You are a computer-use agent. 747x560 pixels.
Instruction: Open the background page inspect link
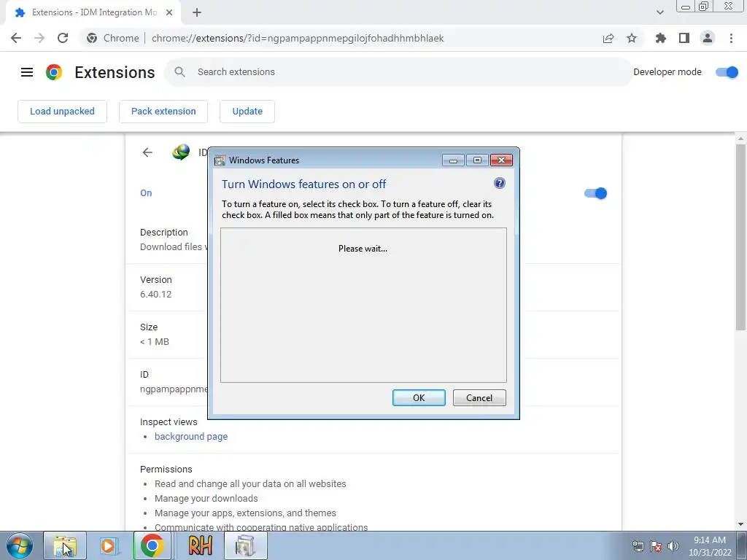pos(191,436)
